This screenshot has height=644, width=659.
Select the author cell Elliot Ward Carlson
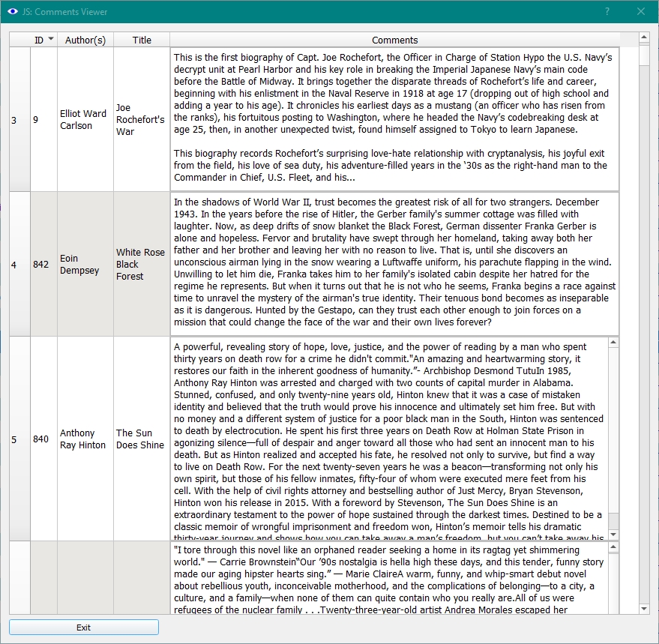(x=85, y=120)
